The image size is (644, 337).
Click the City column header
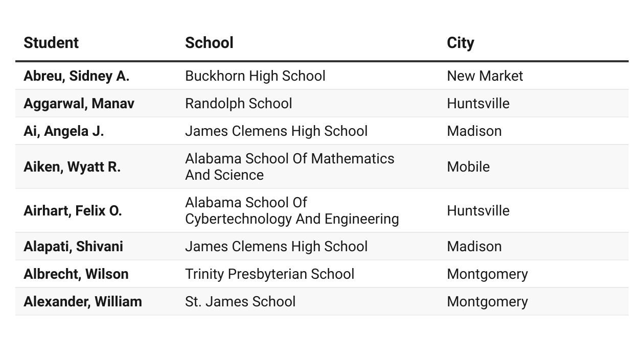tap(461, 43)
